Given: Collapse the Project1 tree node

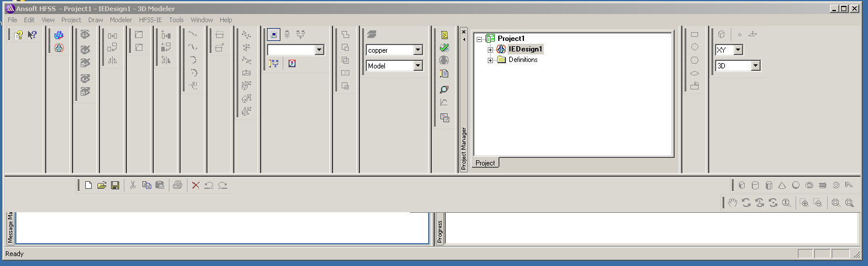Looking at the screenshot, I should point(480,39).
